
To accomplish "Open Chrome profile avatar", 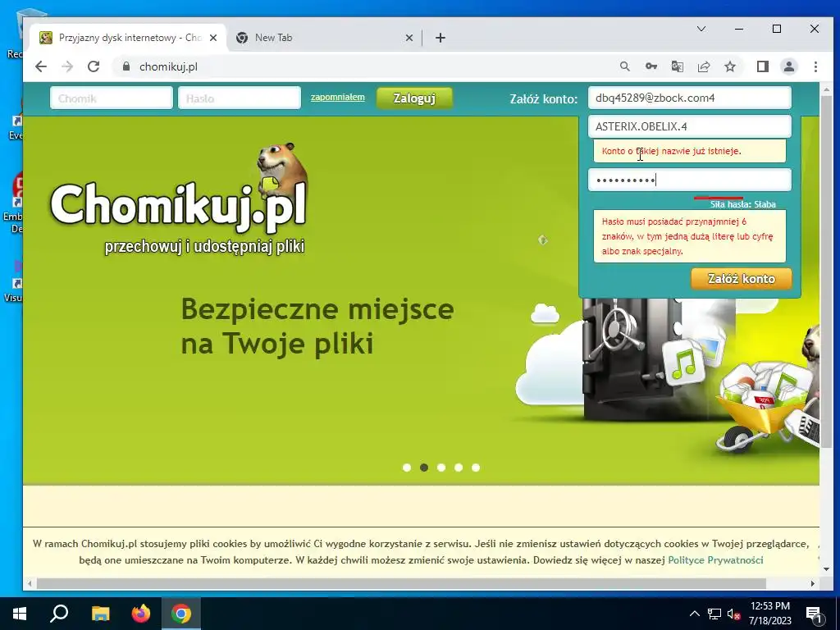I will (x=789, y=66).
